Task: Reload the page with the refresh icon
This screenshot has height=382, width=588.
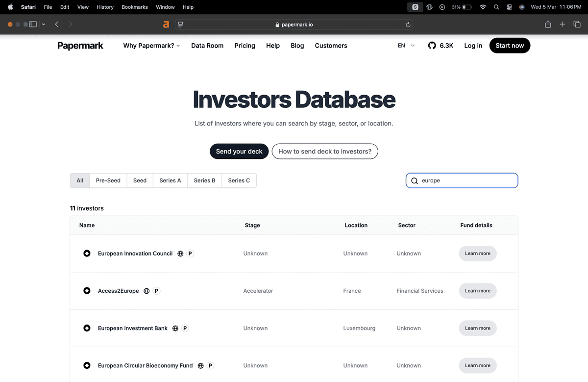Action: [408, 25]
